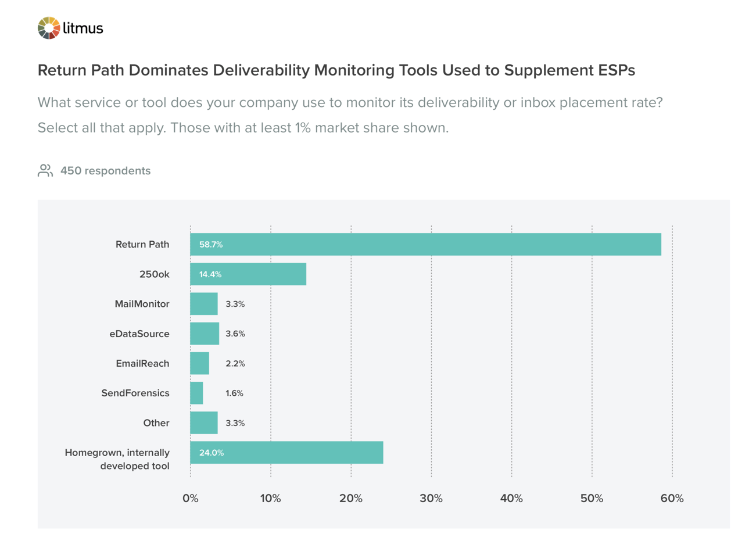Click the MailMonitor bar
This screenshot has width=756, height=555.
204,304
